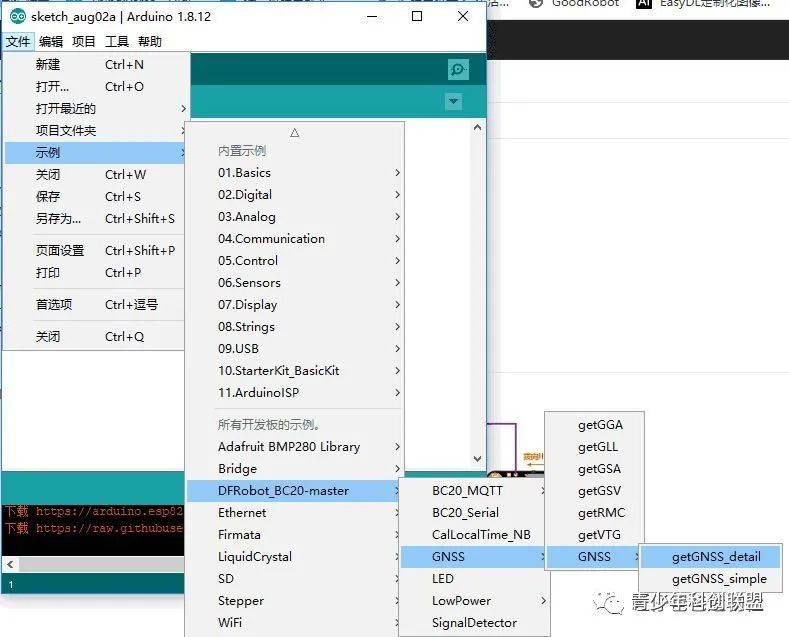Expand the 打开最近的 submenu

[x=97, y=109]
